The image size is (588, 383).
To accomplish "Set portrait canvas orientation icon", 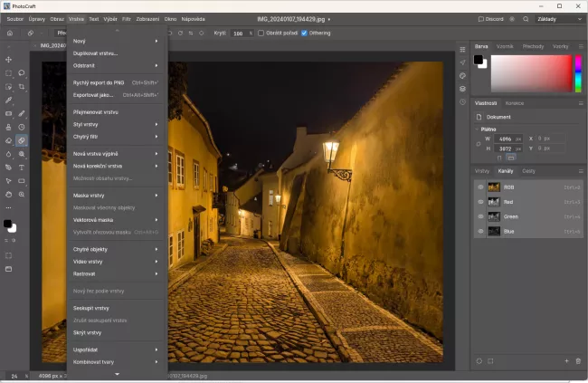I will (499, 158).
